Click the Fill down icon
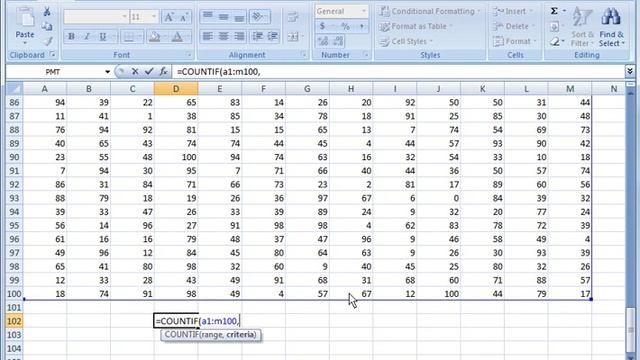The width and height of the screenshot is (640, 360). pyautogui.click(x=554, y=27)
